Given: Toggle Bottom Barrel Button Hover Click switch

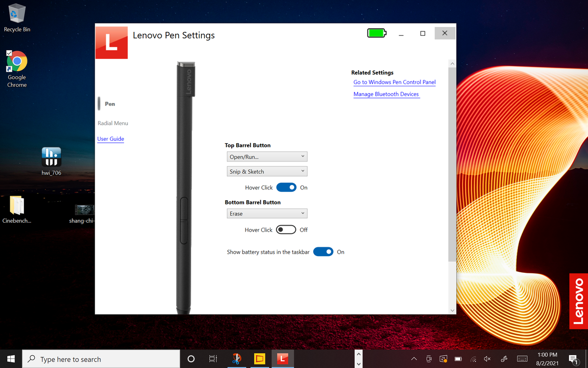Looking at the screenshot, I should click(286, 230).
